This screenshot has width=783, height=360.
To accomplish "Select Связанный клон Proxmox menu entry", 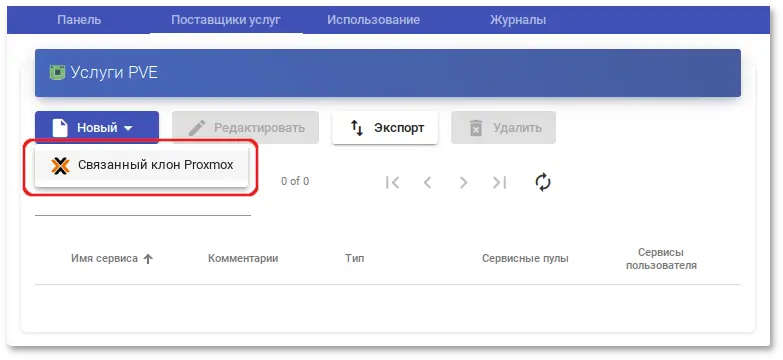I will point(141,165).
